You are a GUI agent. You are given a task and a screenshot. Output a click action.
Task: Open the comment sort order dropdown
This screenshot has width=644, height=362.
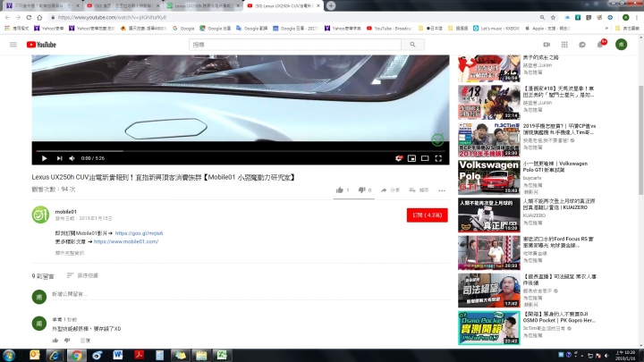tap(82, 275)
